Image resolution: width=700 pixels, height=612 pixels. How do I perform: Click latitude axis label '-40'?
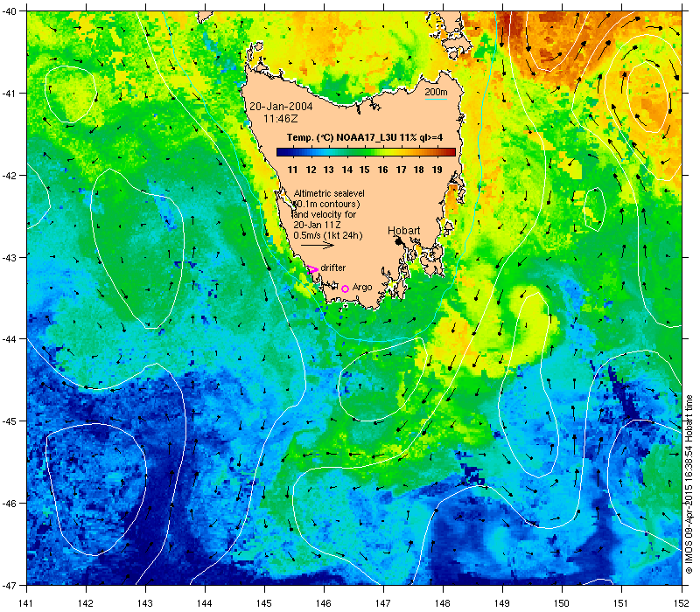9,11
